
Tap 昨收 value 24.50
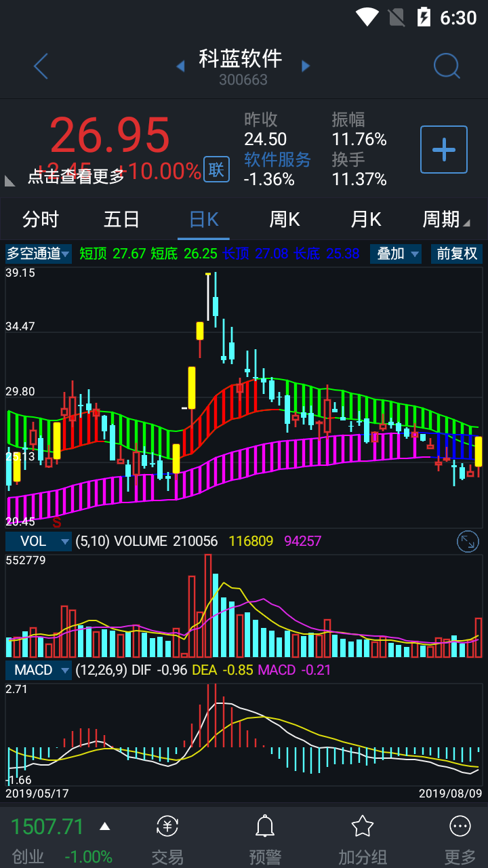[x=265, y=139]
